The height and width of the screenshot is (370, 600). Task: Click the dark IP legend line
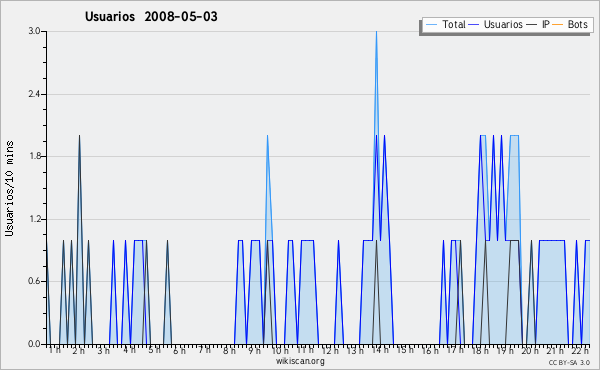click(x=532, y=25)
